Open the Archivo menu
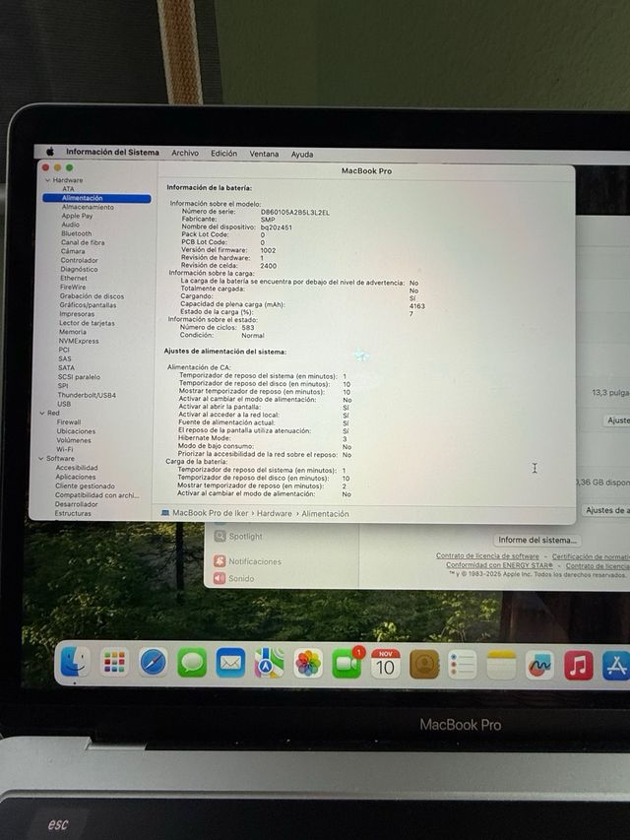630x840 pixels. 185,154
